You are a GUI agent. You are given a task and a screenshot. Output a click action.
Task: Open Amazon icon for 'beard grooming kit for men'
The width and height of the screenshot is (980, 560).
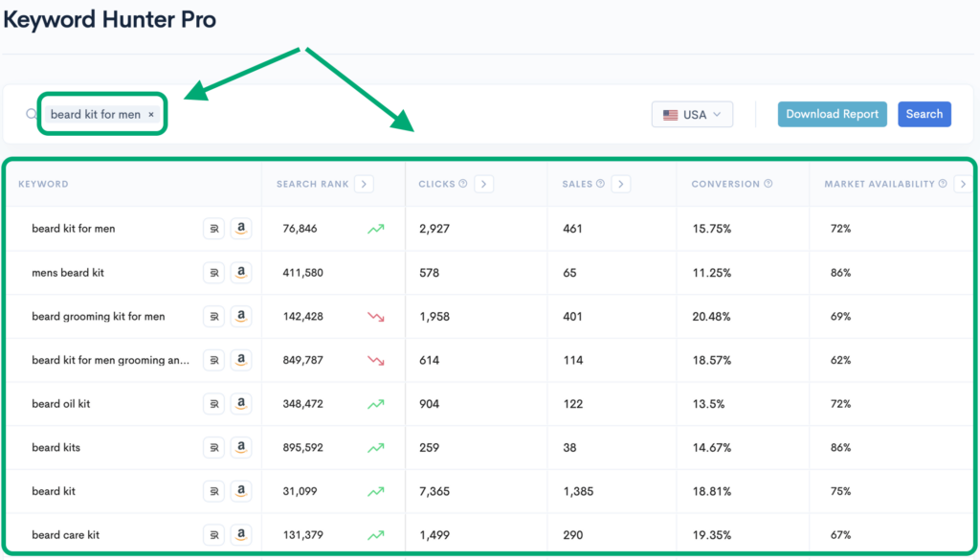pyautogui.click(x=241, y=317)
